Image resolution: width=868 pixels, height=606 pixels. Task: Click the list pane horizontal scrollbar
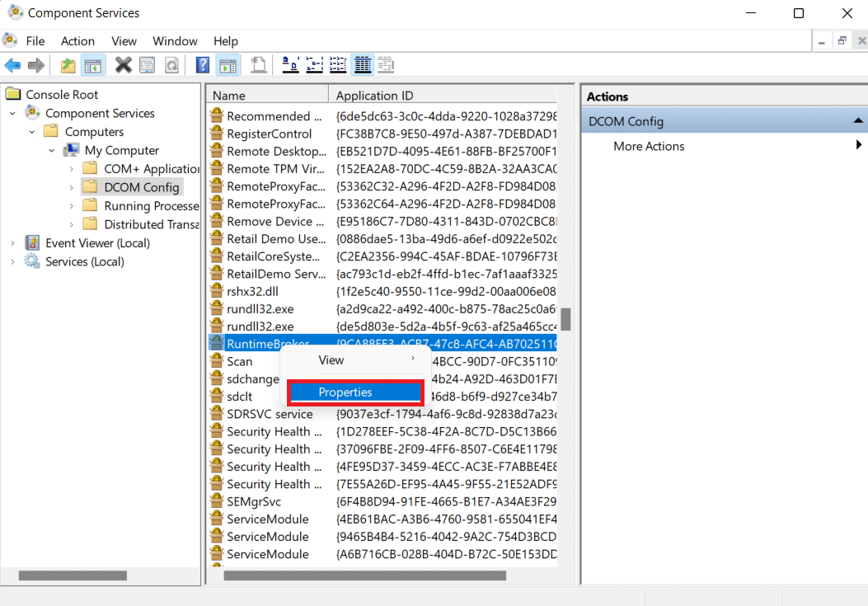pos(365,576)
